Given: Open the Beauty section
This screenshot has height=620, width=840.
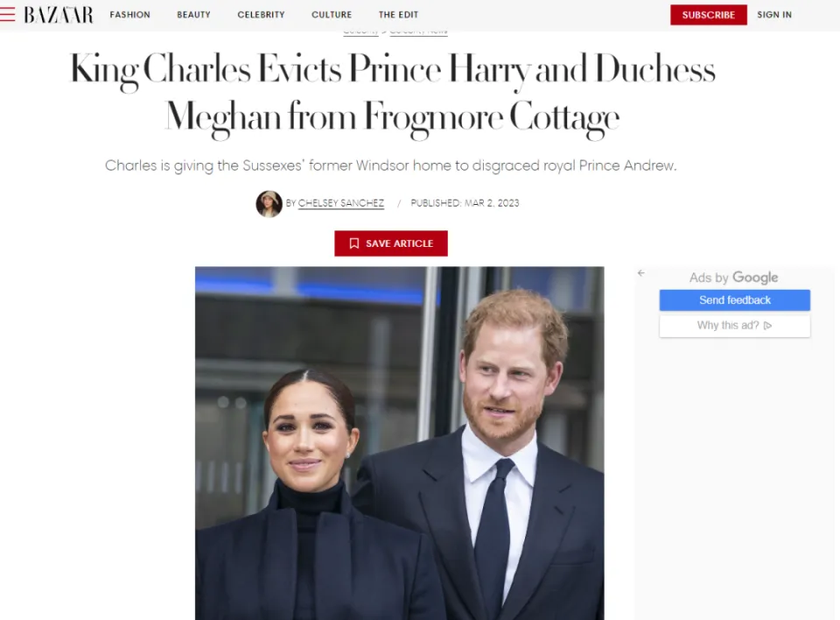Looking at the screenshot, I should pos(194,15).
